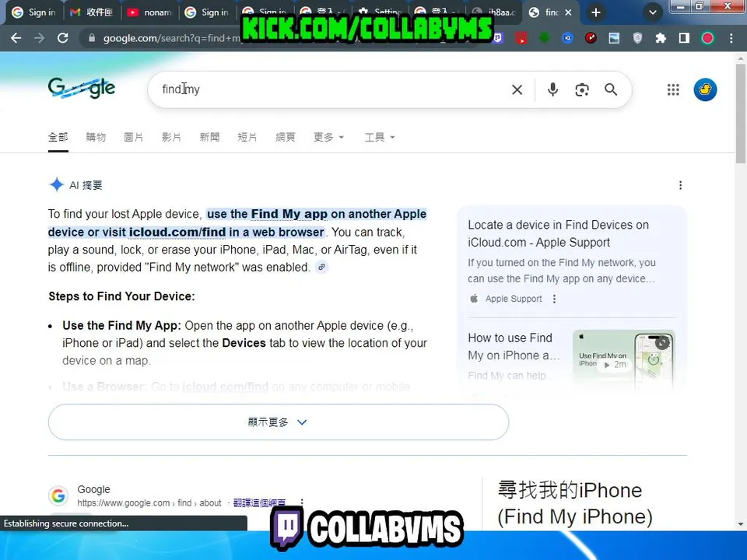Click the blue circular extension icon
Viewport: 747px width, 560px height.
pos(567,38)
